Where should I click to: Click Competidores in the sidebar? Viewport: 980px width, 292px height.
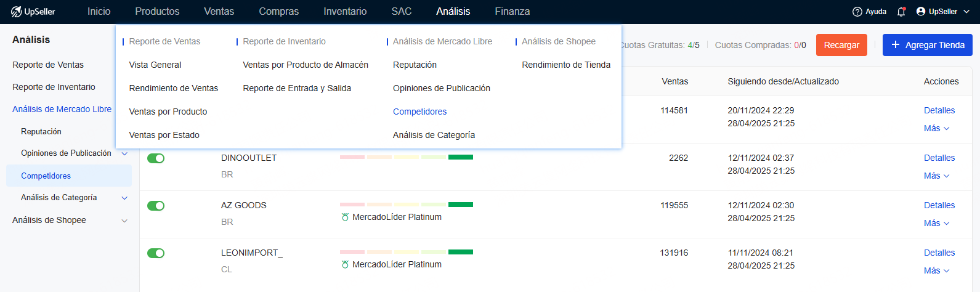click(x=69, y=176)
